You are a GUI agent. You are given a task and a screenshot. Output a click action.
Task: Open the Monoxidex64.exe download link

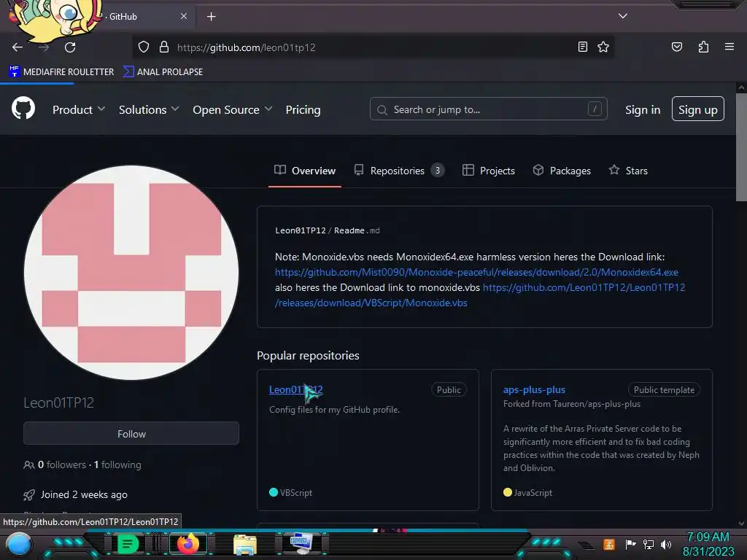point(476,272)
